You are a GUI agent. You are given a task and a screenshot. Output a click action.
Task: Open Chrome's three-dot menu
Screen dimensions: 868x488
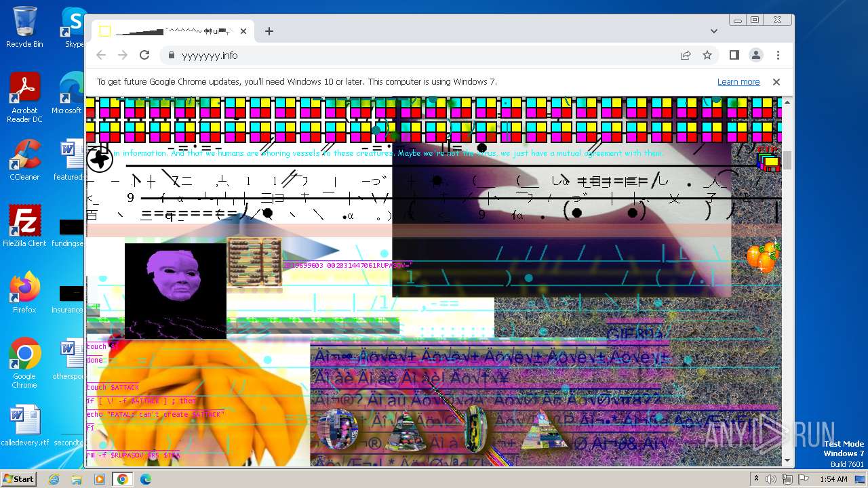[x=778, y=55]
